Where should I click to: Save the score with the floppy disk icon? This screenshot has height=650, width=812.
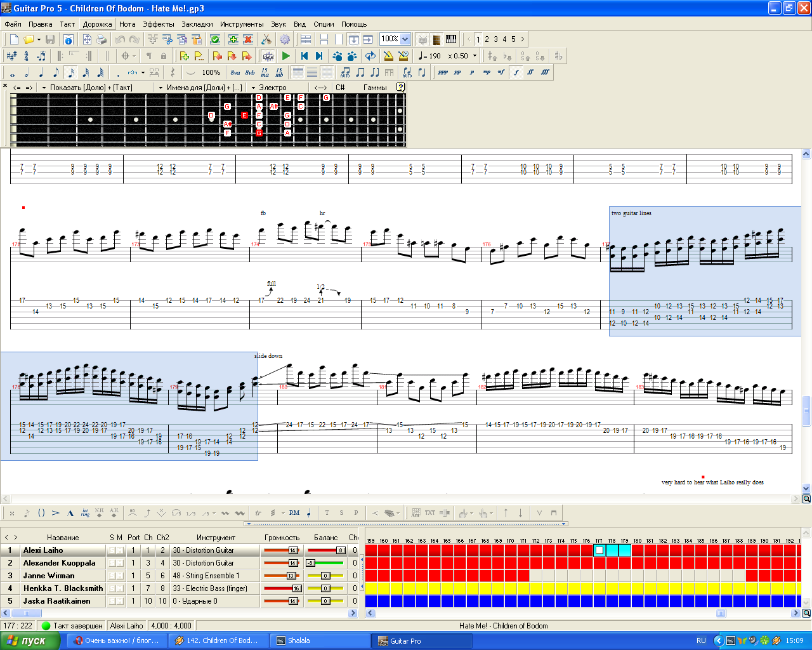click(50, 39)
